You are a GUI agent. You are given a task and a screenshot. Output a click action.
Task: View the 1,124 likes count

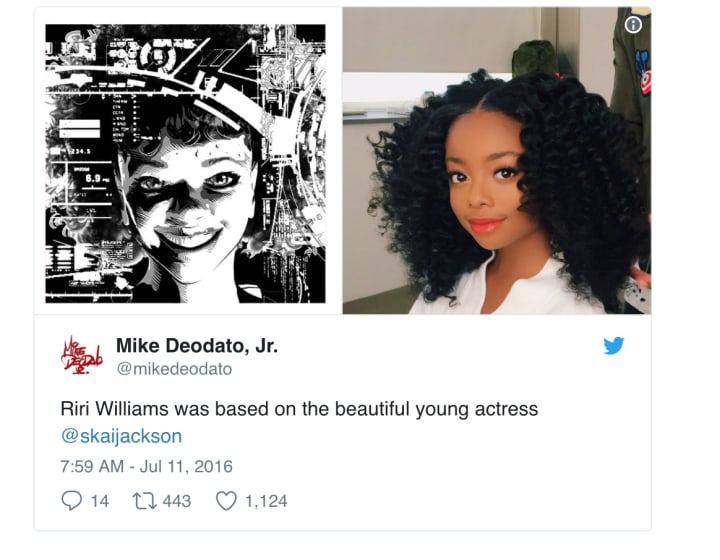(x=266, y=501)
